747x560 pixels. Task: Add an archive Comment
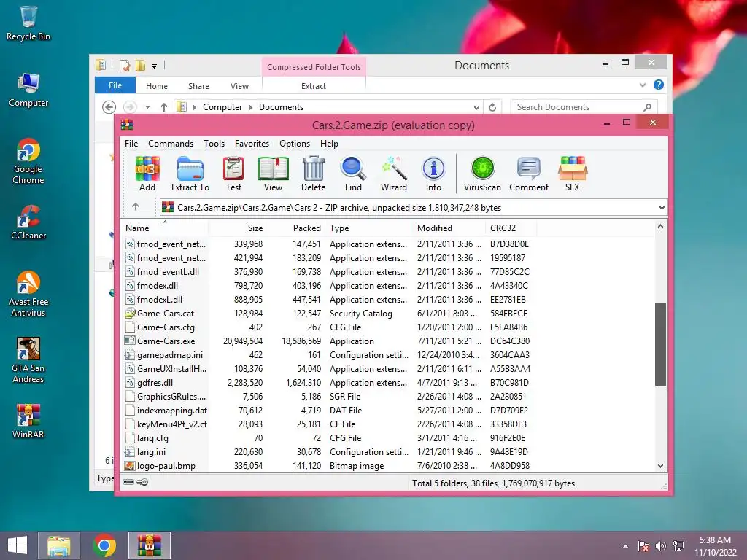[x=529, y=174]
